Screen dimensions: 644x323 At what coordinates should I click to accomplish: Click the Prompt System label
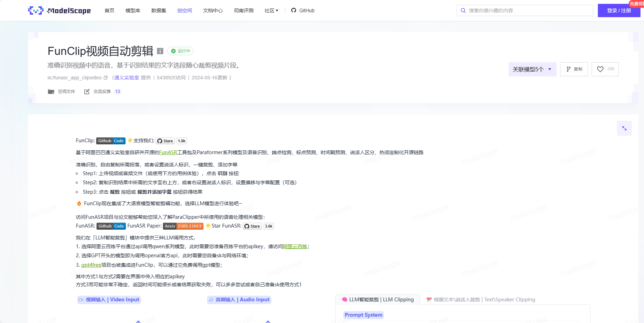(364, 315)
